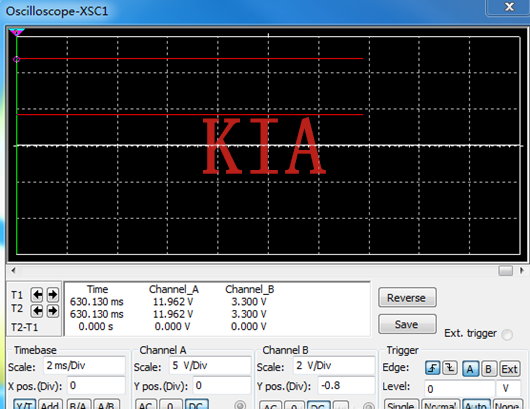Select falling edge trigger icon

pos(450,368)
